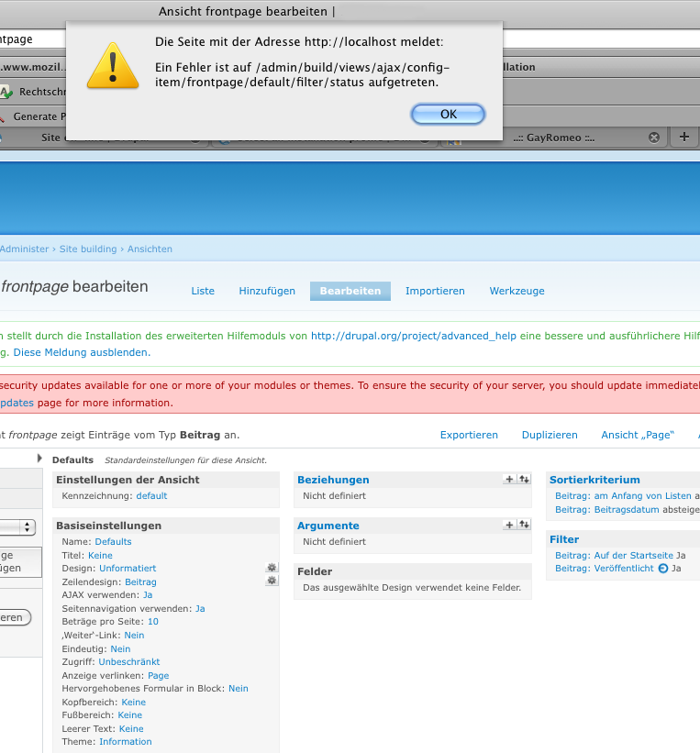Open the Duplizieren link
This screenshot has height=753, width=700.
point(550,435)
